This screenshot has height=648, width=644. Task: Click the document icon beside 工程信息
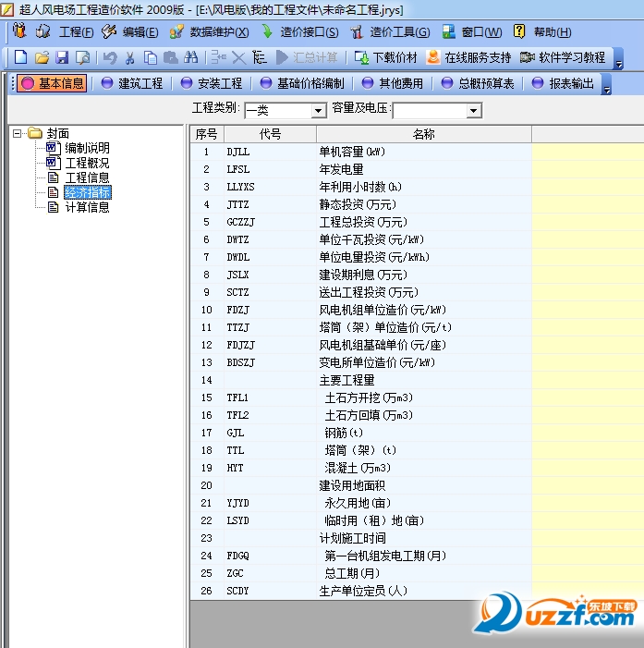tap(53, 177)
